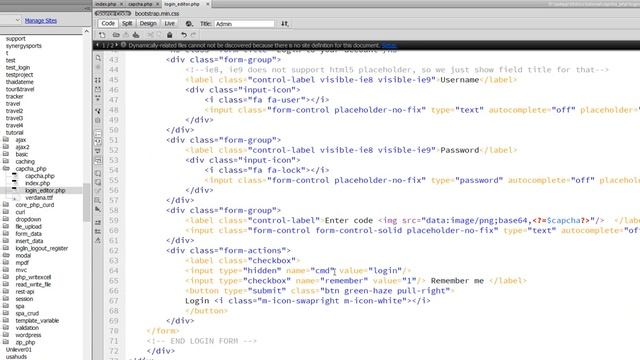Select login_editor.php in the file tree
This screenshot has width=640, height=360.
point(45,190)
